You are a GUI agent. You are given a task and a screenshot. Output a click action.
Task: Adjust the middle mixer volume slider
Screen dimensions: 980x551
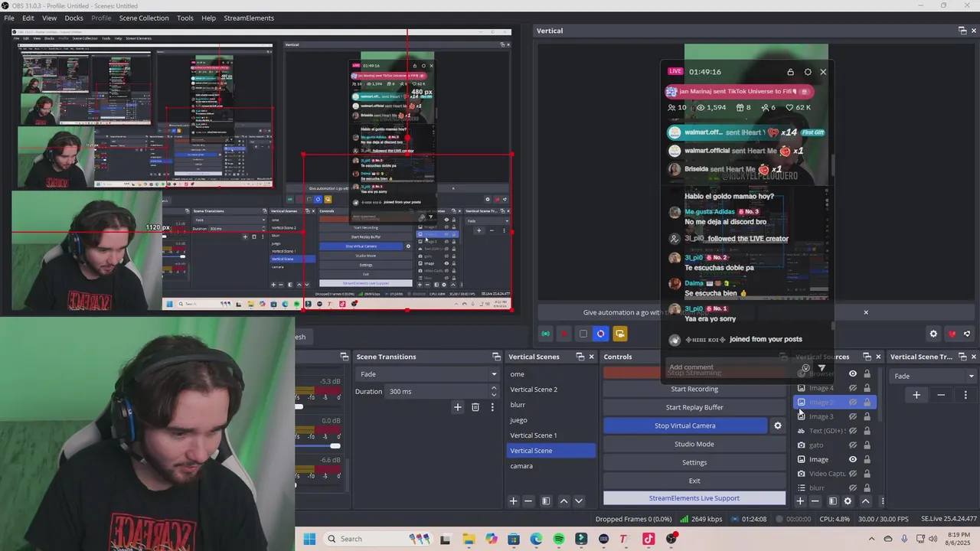point(335,445)
